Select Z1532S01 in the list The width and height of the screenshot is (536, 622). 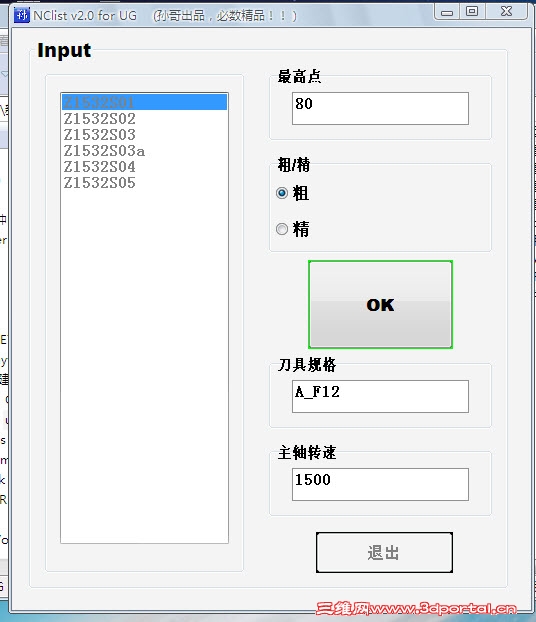click(x=144, y=102)
